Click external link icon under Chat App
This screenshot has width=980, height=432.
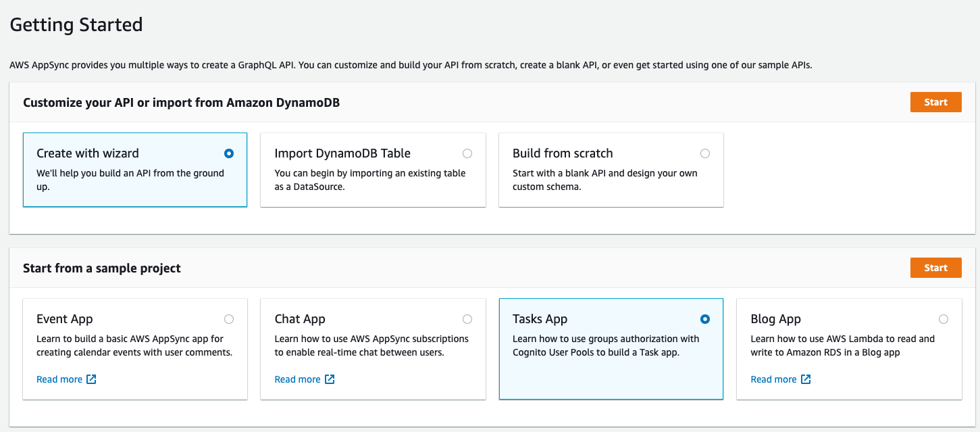330,379
